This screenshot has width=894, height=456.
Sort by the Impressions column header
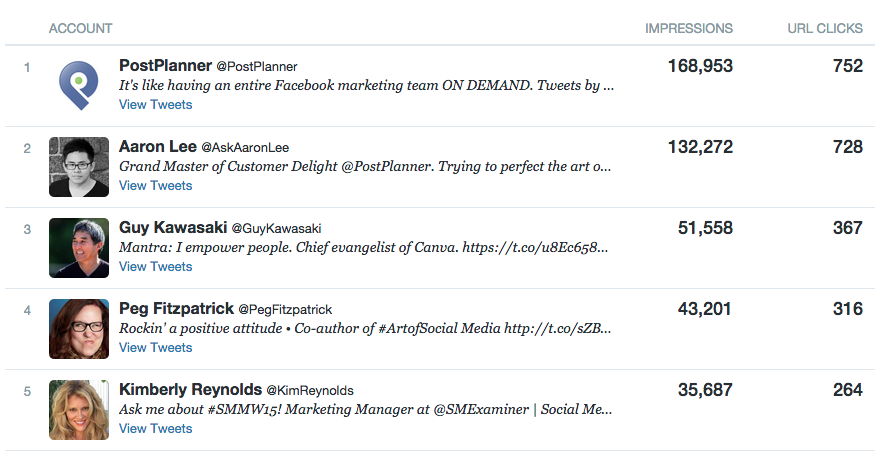688,28
